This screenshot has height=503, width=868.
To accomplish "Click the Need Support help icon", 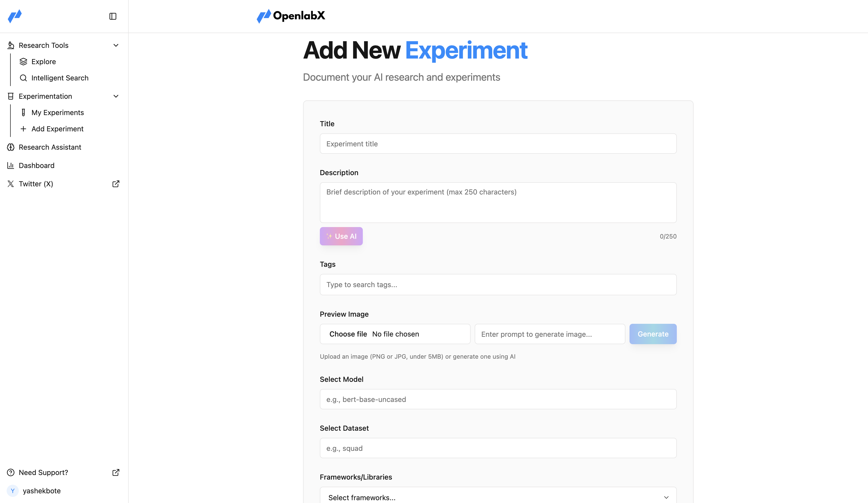I will (x=11, y=472).
